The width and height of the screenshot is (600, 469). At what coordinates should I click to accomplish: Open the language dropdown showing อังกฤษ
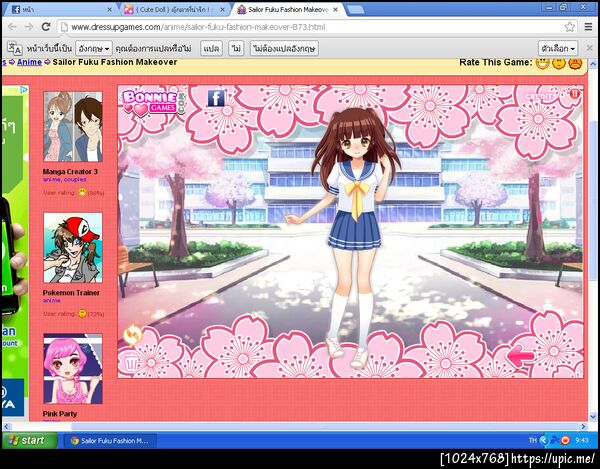tap(94, 49)
